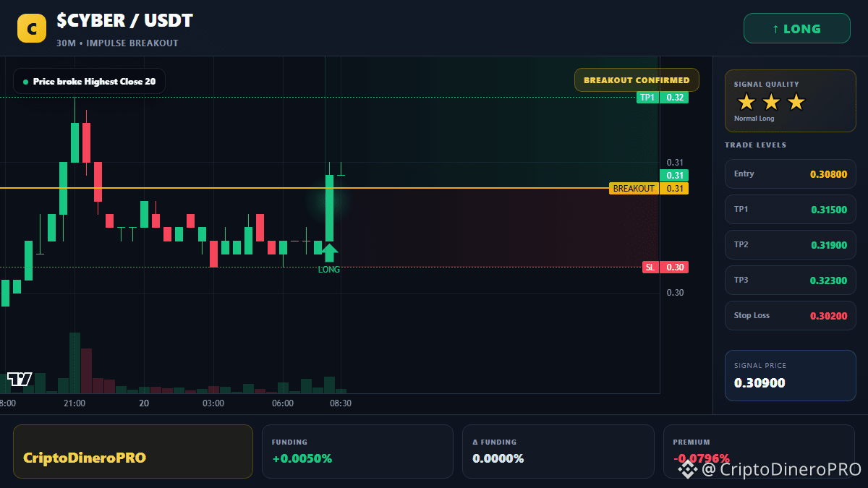Screen dimensions: 868x488
Task: Click the first star in Signal Quality
Action: pos(746,102)
